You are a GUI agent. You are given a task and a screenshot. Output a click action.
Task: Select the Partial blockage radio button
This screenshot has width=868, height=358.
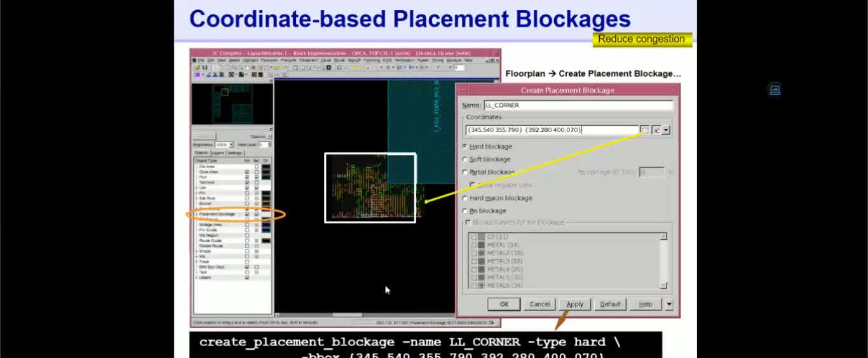point(465,172)
